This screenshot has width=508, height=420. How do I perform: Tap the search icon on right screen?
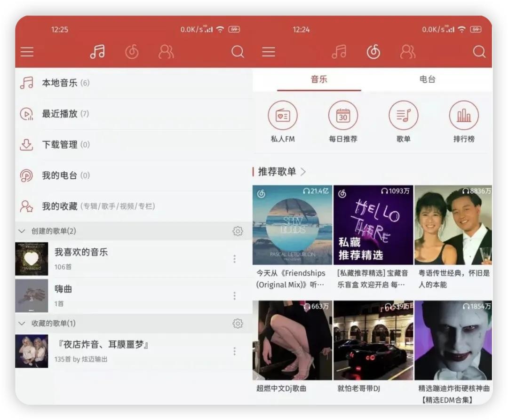point(479,52)
